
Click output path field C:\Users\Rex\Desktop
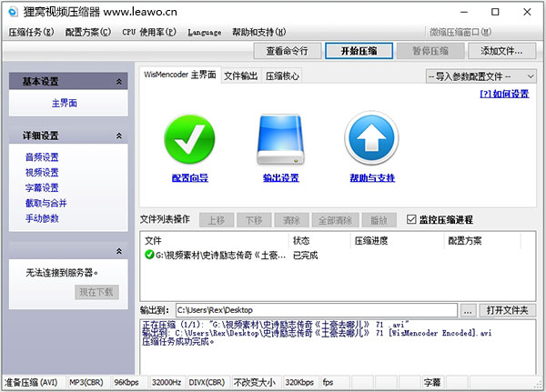[x=317, y=310]
